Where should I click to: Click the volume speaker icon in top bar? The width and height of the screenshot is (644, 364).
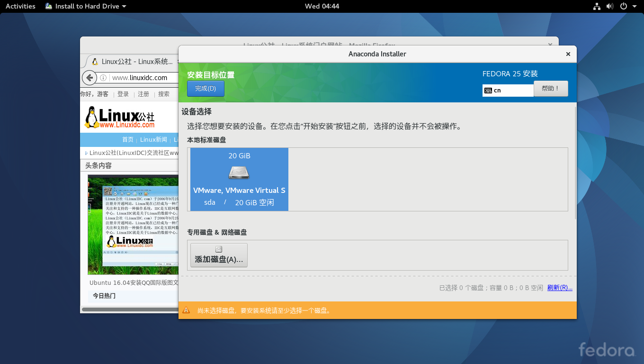click(610, 6)
